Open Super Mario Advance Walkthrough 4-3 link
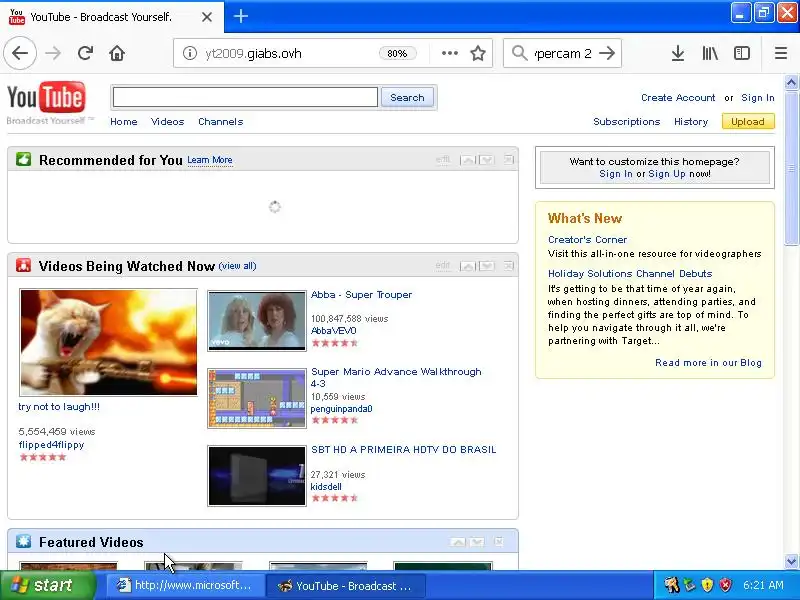Image resolution: width=800 pixels, height=600 pixels. pos(396,378)
